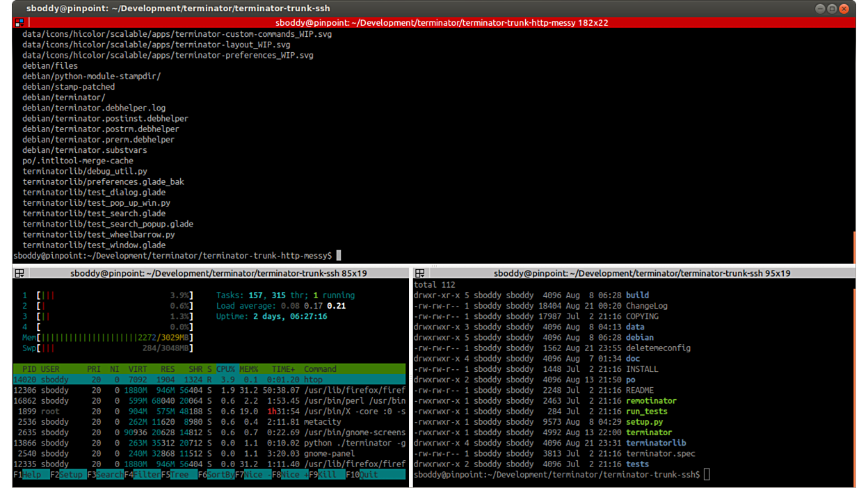Click the scrollbar of the top terminal pane
This screenshot has width=868, height=488.
[x=853, y=139]
